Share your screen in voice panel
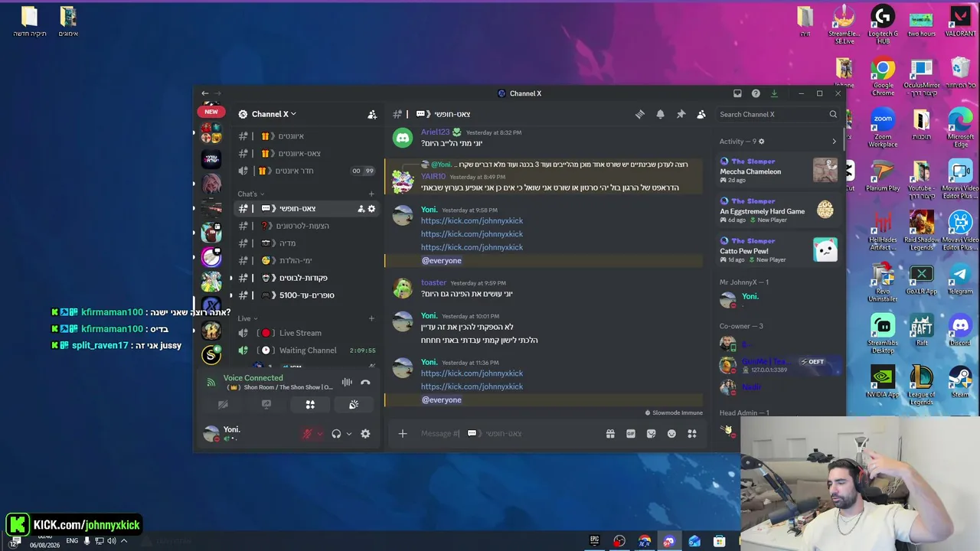980x551 pixels. [x=266, y=404]
